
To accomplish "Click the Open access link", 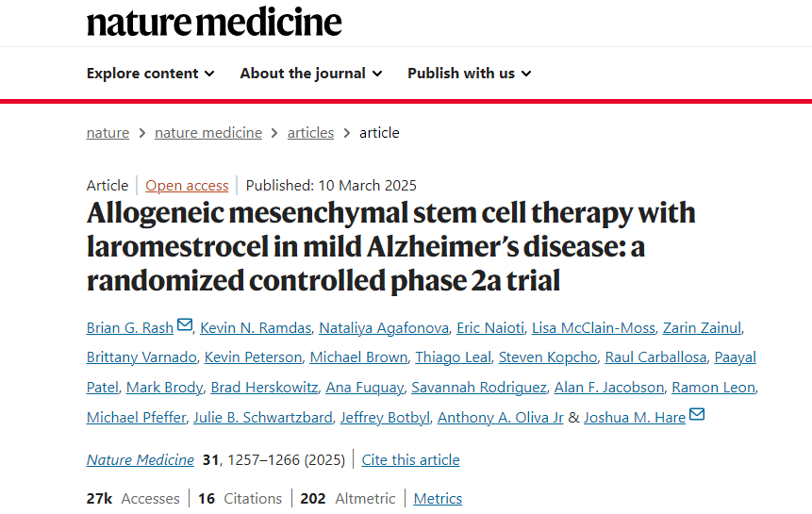I will click(187, 185).
